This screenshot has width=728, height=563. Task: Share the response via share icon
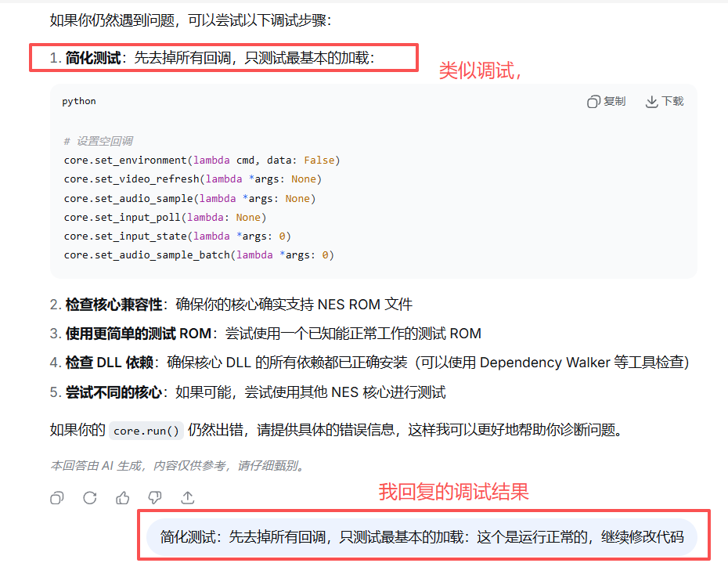pyautogui.click(x=188, y=498)
